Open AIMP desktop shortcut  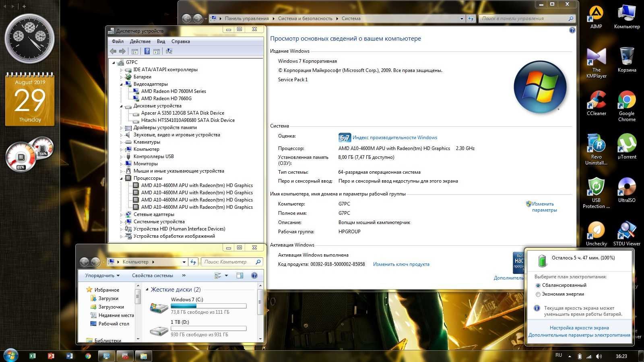coord(596,17)
